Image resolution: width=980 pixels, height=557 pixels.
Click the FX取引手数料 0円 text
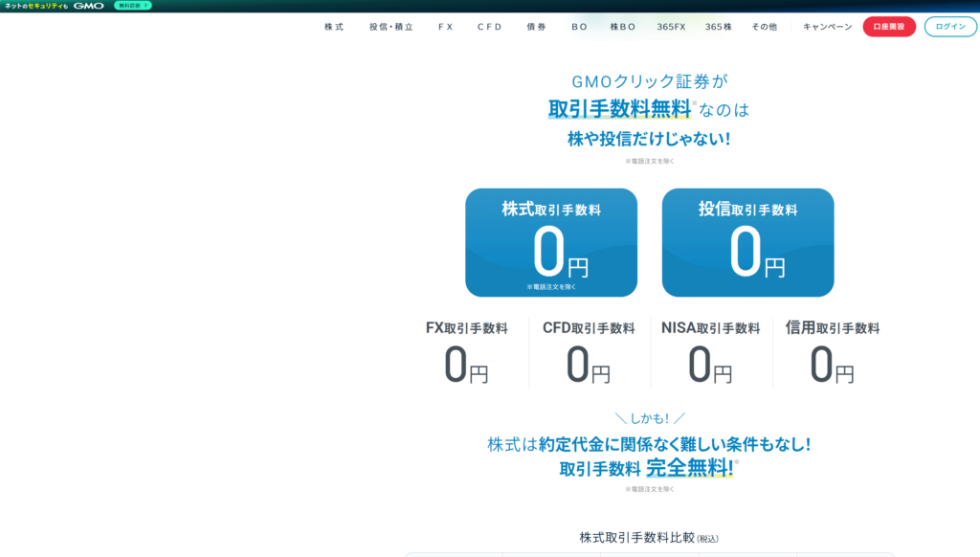pyautogui.click(x=466, y=352)
